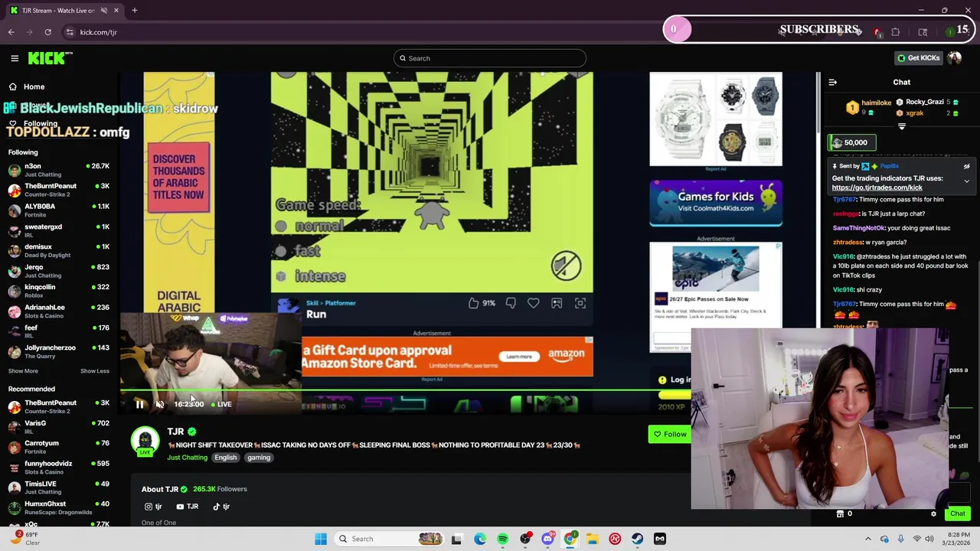This screenshot has width=980, height=551.
Task: Open ALYBOBA's Fortnite stream
Action: (x=59, y=210)
